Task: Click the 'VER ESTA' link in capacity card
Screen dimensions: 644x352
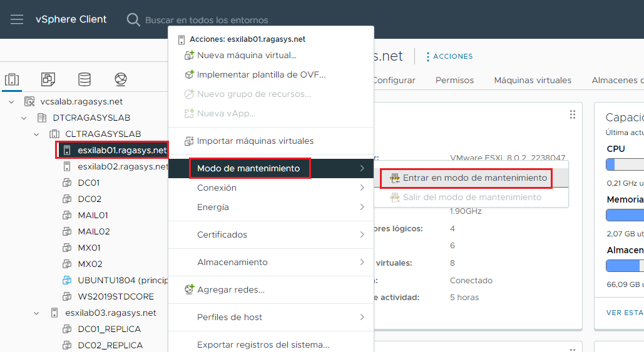Action: (x=625, y=313)
